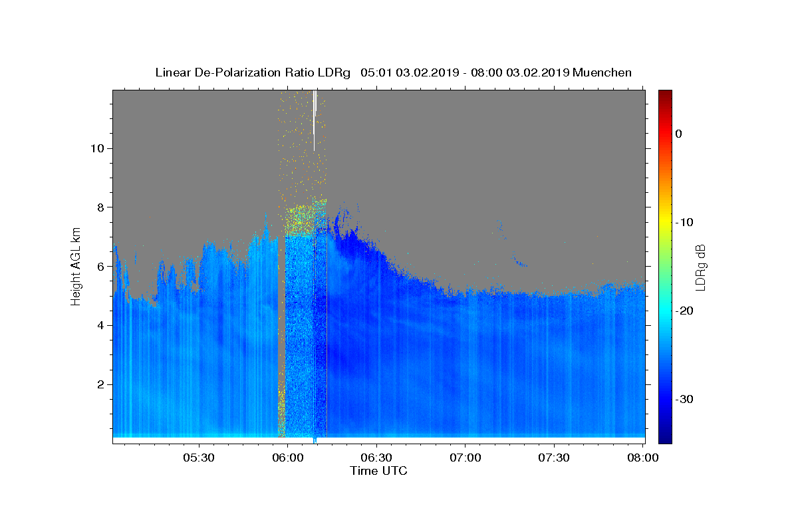Click the plot title starting 'Linear De-Polarization Ratio LDRg'
The image size is (798, 532).
(393, 72)
